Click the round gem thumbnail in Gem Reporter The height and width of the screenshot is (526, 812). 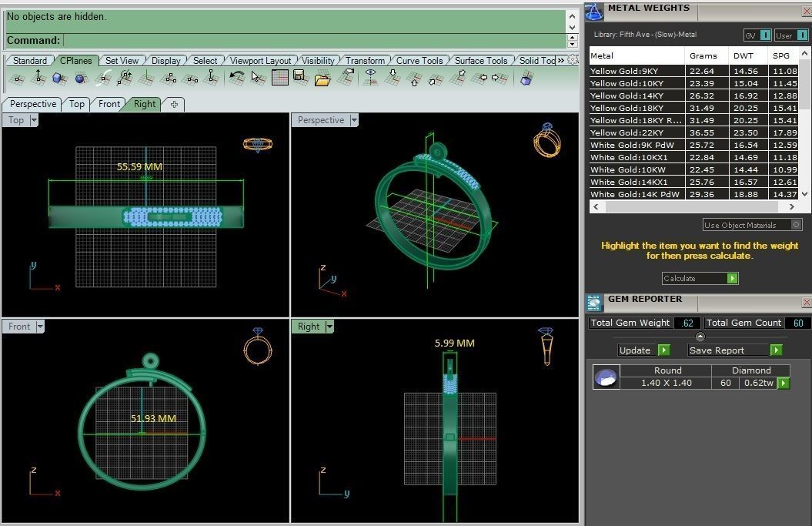pyautogui.click(x=606, y=377)
